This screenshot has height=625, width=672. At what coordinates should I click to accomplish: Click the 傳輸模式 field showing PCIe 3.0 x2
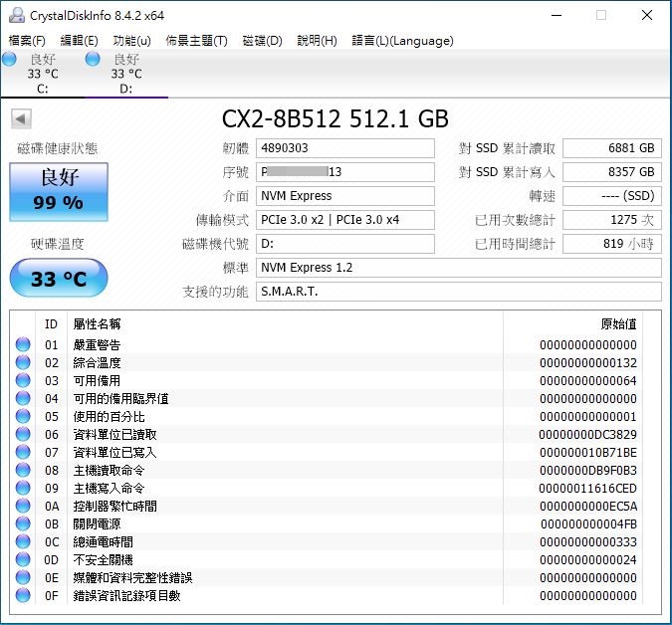345,220
